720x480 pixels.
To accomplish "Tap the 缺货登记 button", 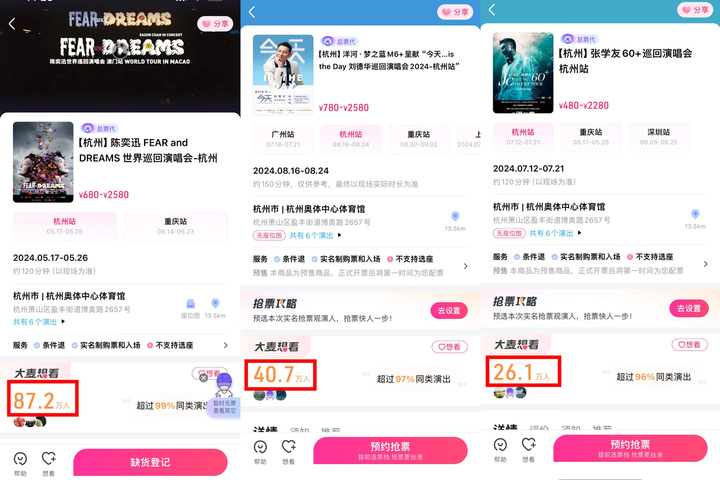I will click(150, 462).
